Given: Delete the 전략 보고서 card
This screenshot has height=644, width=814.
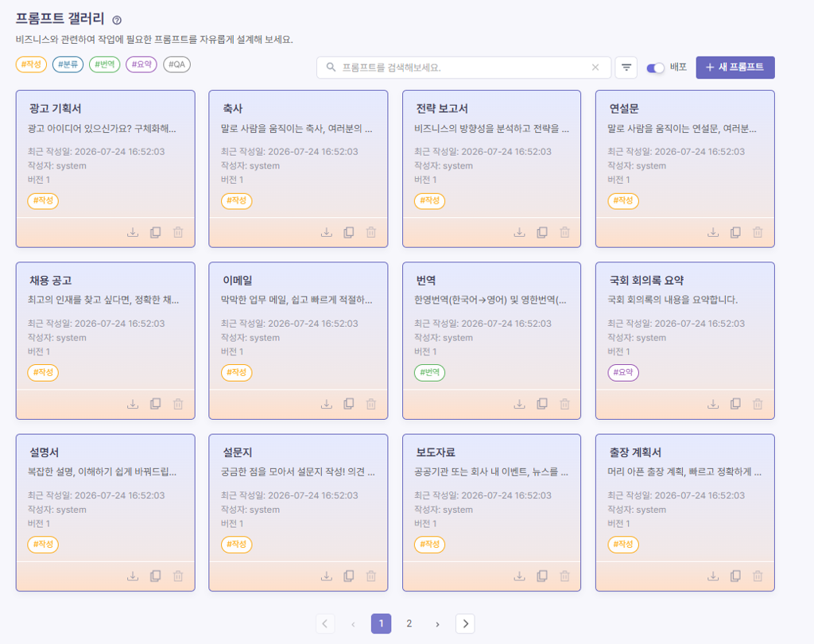Looking at the screenshot, I should coord(565,232).
